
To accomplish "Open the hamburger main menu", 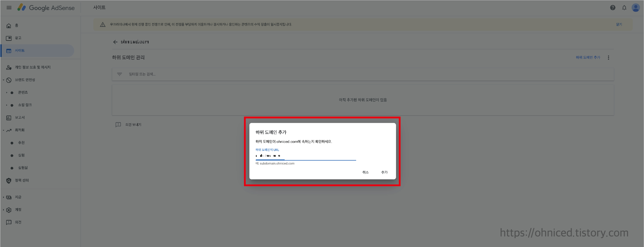I will click(9, 8).
